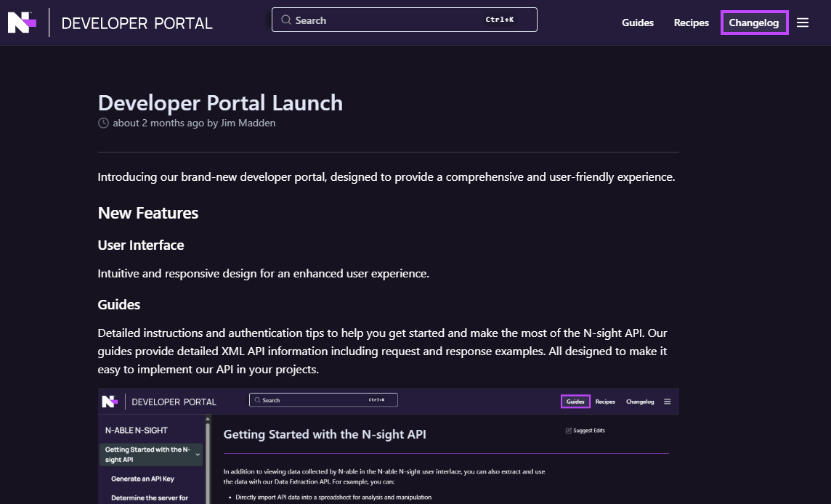
Task: Open the hamburger menu icon
Action: coord(803,23)
